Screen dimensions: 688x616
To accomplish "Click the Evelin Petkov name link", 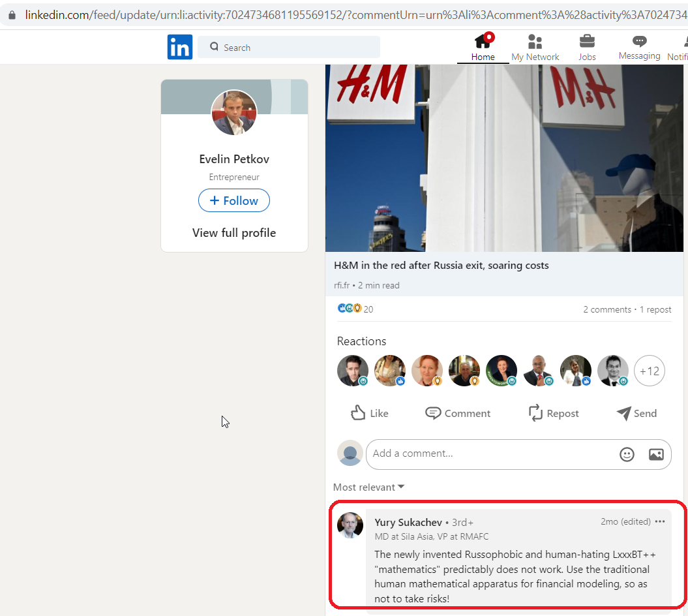I will tap(234, 159).
